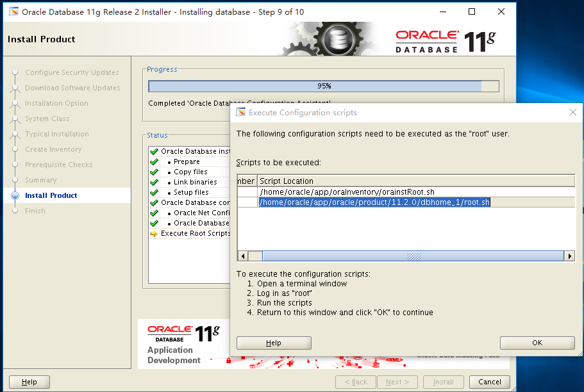Click yellow arrow icon beside Execute Root Scripts
The height and width of the screenshot is (392, 584).
coord(154,234)
